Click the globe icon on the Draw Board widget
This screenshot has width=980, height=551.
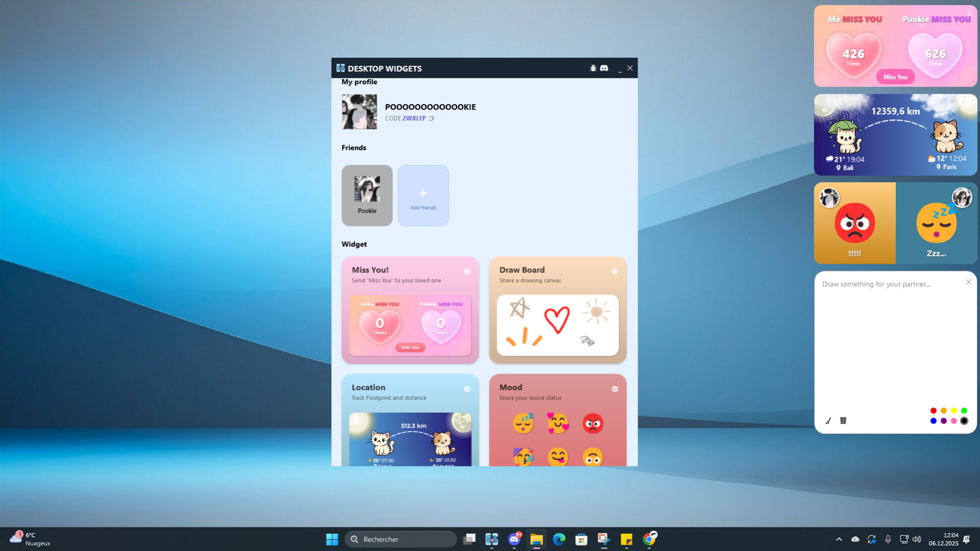point(615,271)
